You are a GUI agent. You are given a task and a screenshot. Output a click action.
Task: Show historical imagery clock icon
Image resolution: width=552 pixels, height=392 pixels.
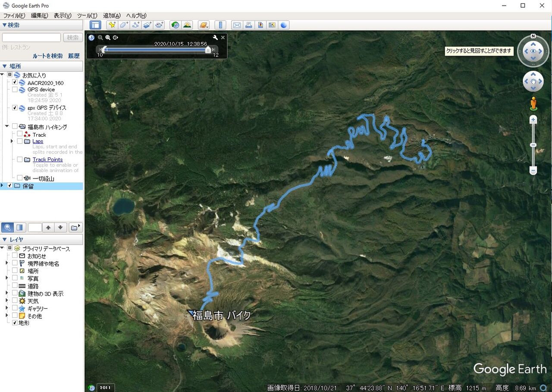coord(175,25)
